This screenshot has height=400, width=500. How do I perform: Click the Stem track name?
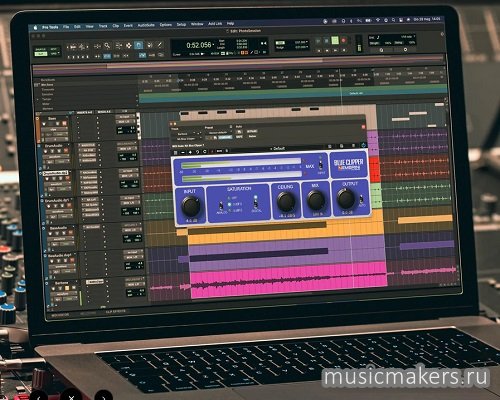coord(52,118)
